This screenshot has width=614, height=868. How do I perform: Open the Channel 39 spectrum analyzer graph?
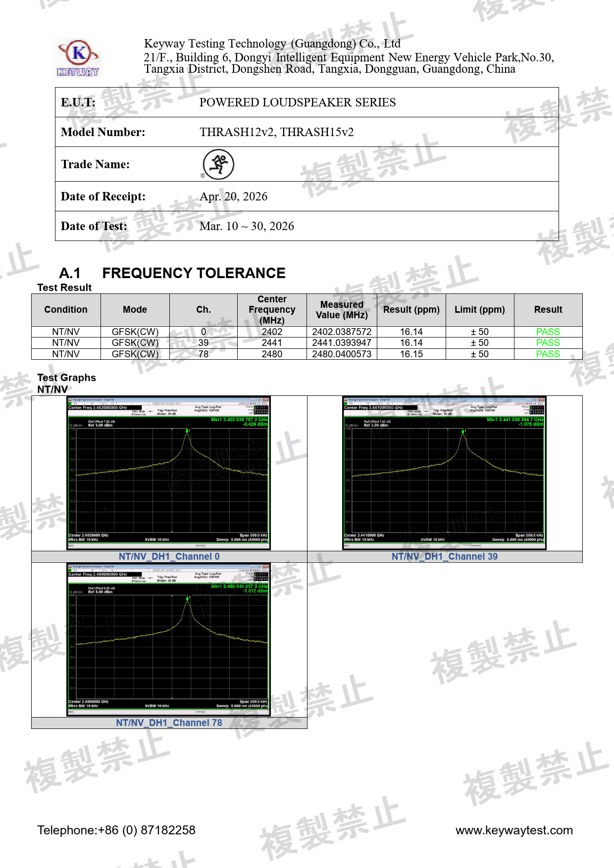tap(444, 473)
